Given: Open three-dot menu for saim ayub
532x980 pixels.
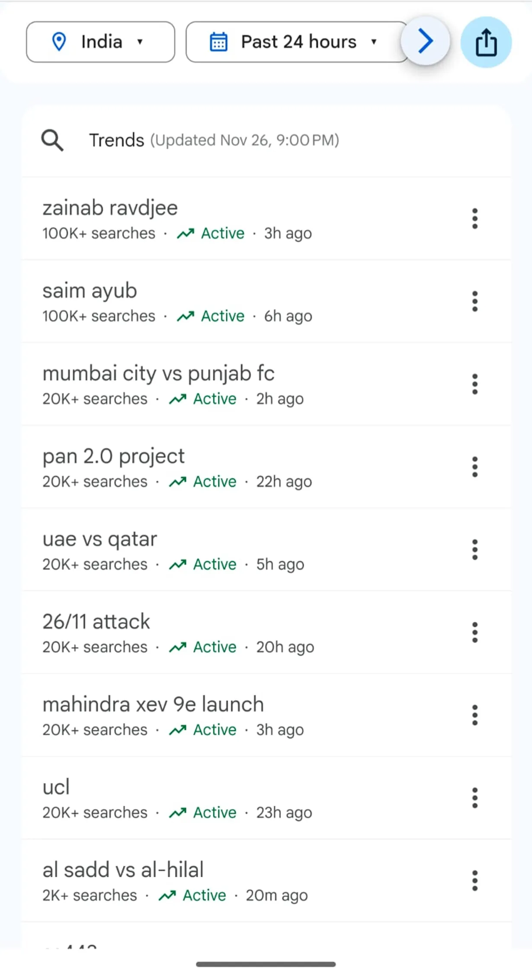Looking at the screenshot, I should click(474, 301).
